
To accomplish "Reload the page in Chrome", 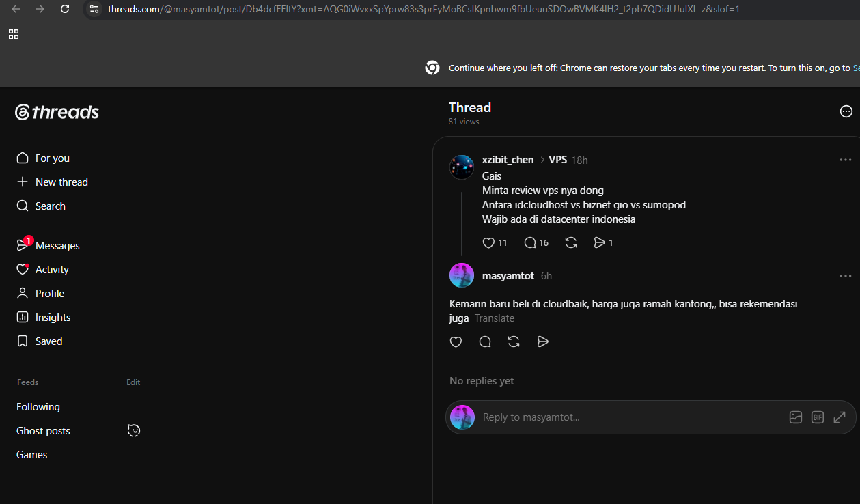I will (x=65, y=9).
